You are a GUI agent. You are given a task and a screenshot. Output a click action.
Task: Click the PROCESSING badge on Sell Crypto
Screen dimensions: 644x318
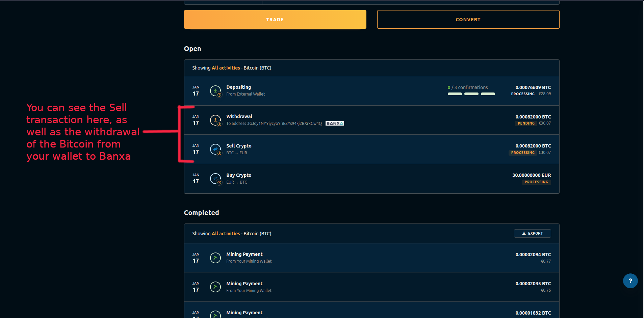[x=522, y=153]
